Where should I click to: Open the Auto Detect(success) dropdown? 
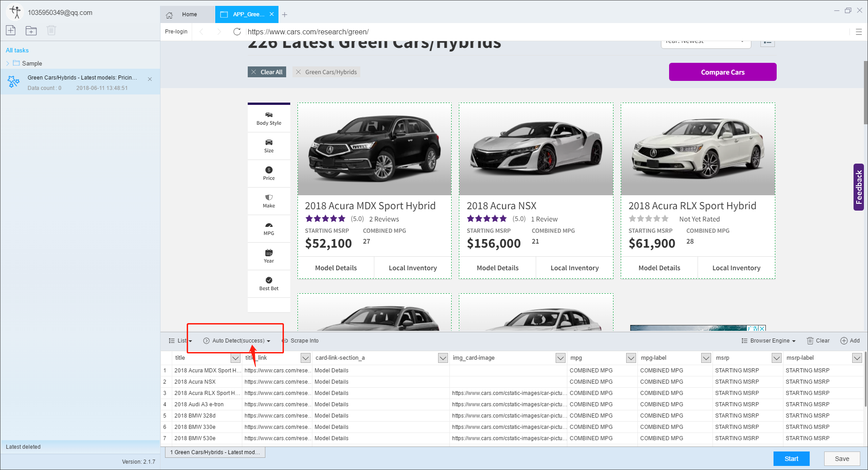(237, 341)
